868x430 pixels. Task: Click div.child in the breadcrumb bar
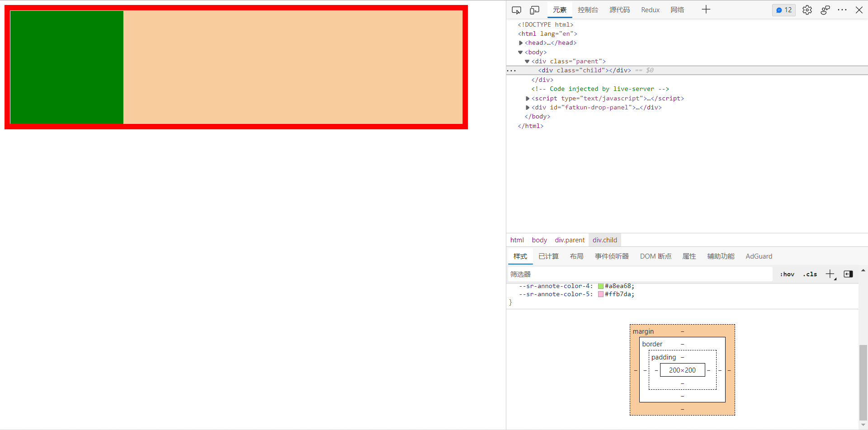click(605, 240)
